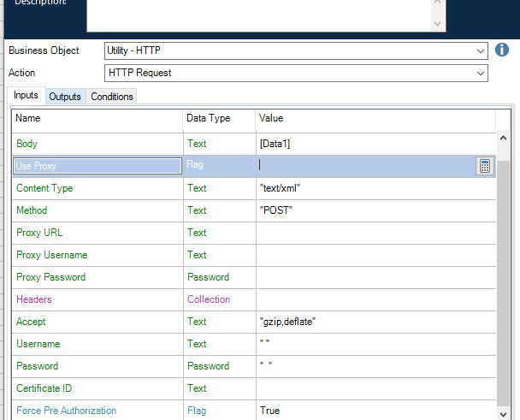The height and width of the screenshot is (420, 520).
Task: Select Force Pre Authorization value True
Action: tap(269, 411)
